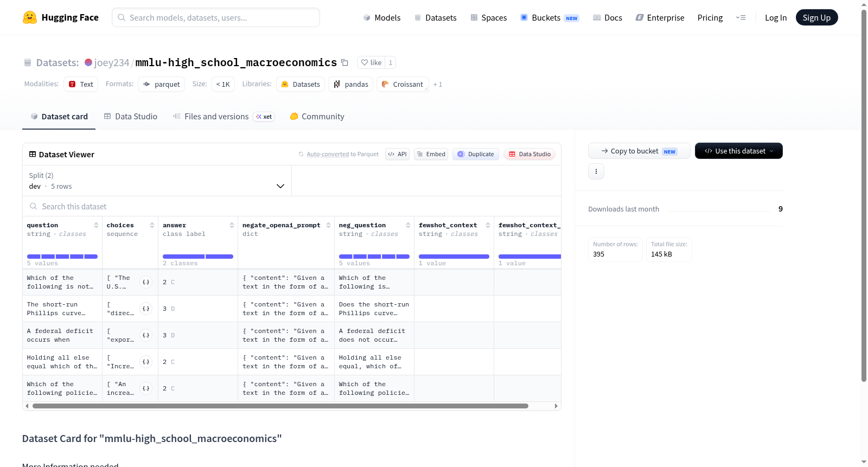This screenshot has height=467, width=868.
Task: Open the extra navigation menu beside Pricing
Action: click(x=741, y=17)
